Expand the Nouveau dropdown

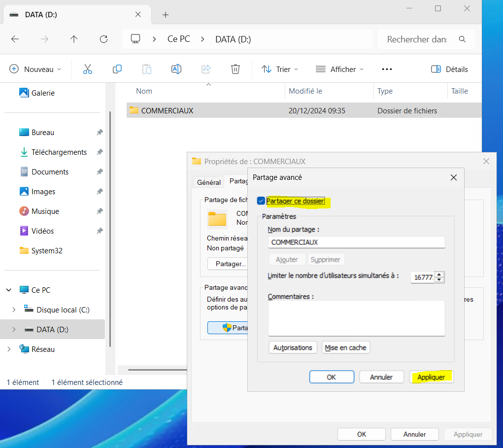(35, 69)
